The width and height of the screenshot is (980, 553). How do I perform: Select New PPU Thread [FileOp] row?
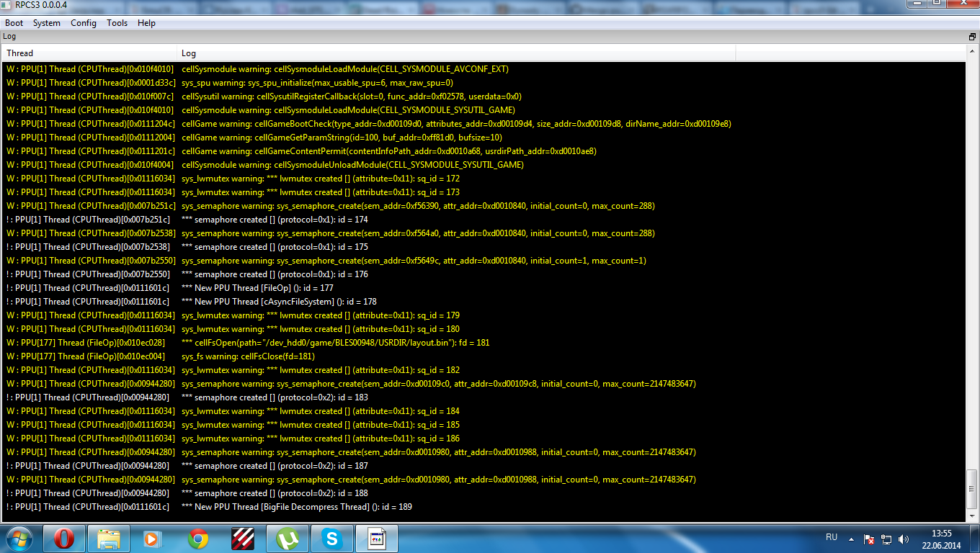pos(484,288)
